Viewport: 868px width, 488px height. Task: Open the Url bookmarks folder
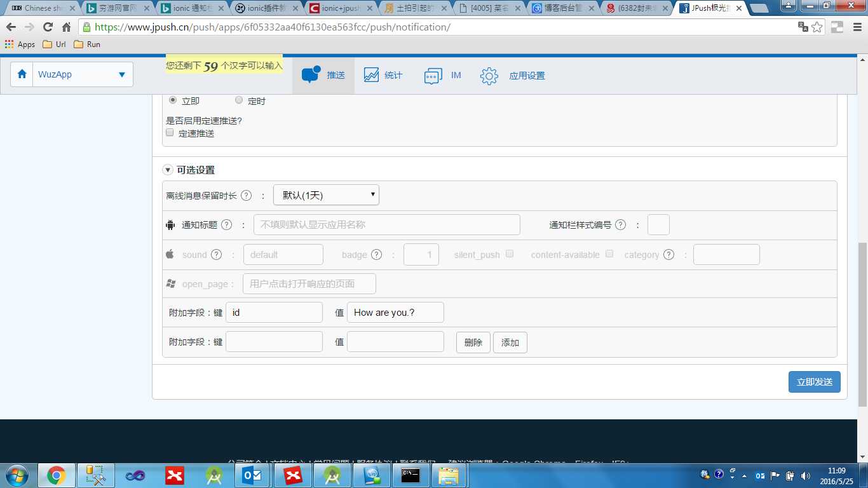(54, 44)
